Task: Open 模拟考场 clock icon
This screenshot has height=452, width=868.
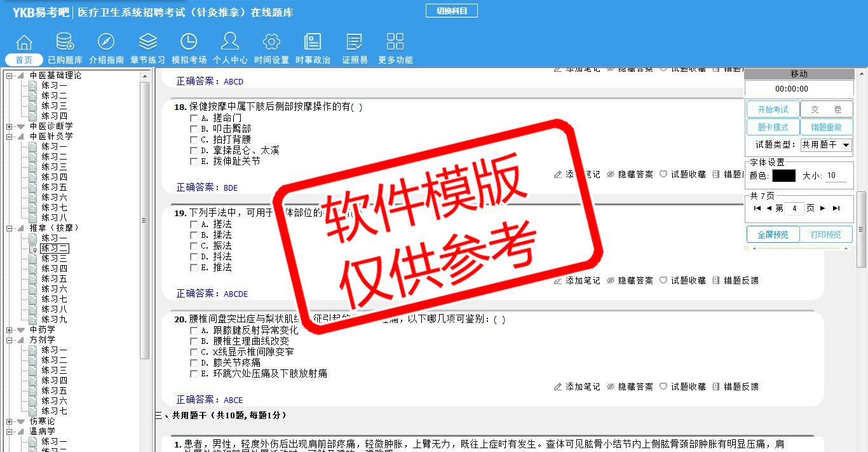Action: pyautogui.click(x=189, y=43)
